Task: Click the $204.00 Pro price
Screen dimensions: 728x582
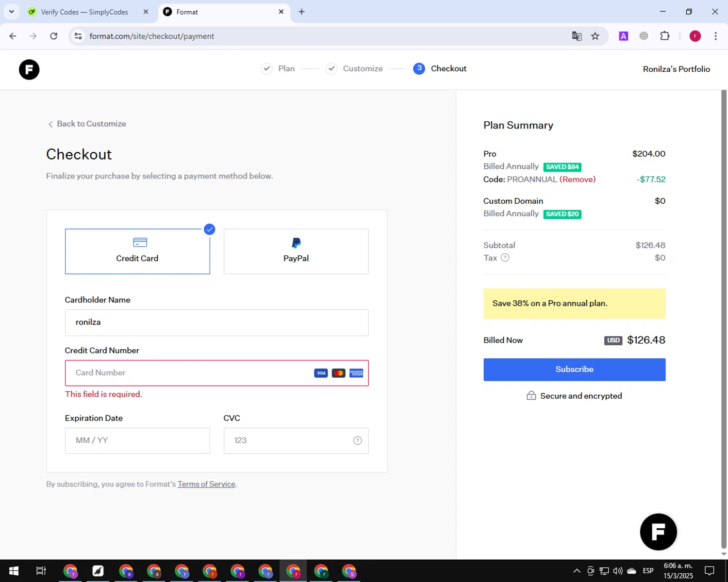Action: (648, 154)
